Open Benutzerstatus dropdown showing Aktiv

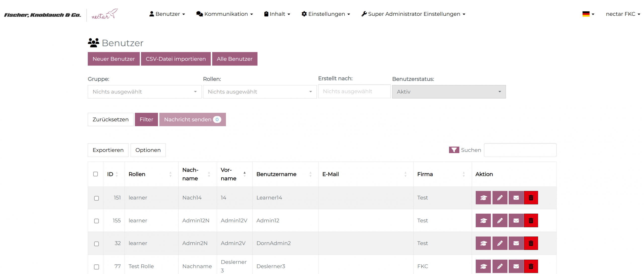(x=449, y=92)
